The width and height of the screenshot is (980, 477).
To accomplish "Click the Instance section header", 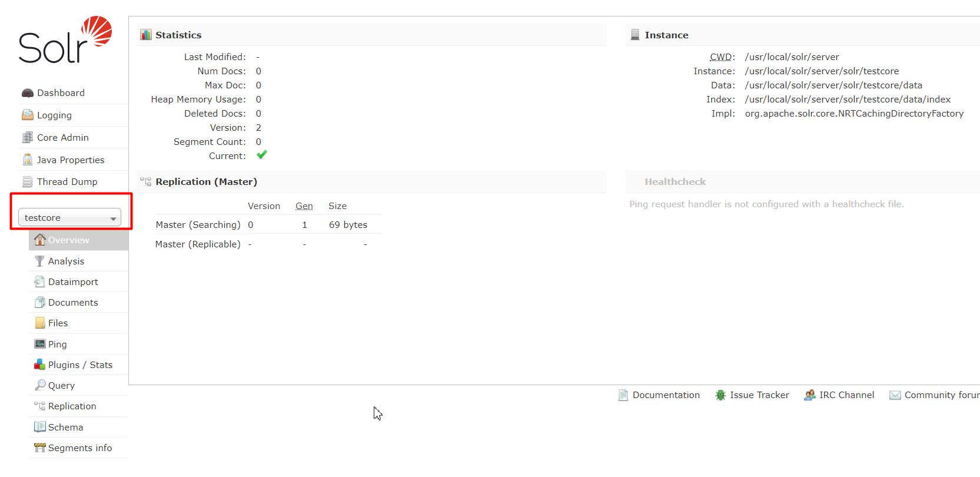I will [x=803, y=35].
